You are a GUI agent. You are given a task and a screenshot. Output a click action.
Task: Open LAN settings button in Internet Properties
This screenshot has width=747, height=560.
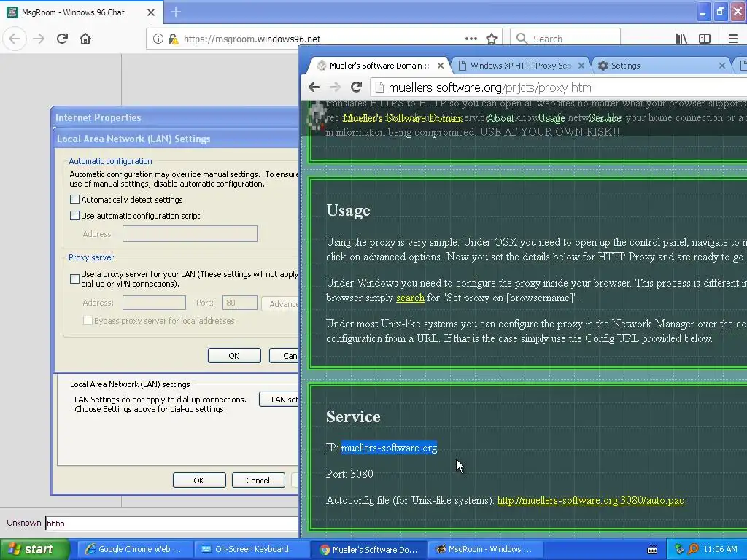click(x=279, y=400)
